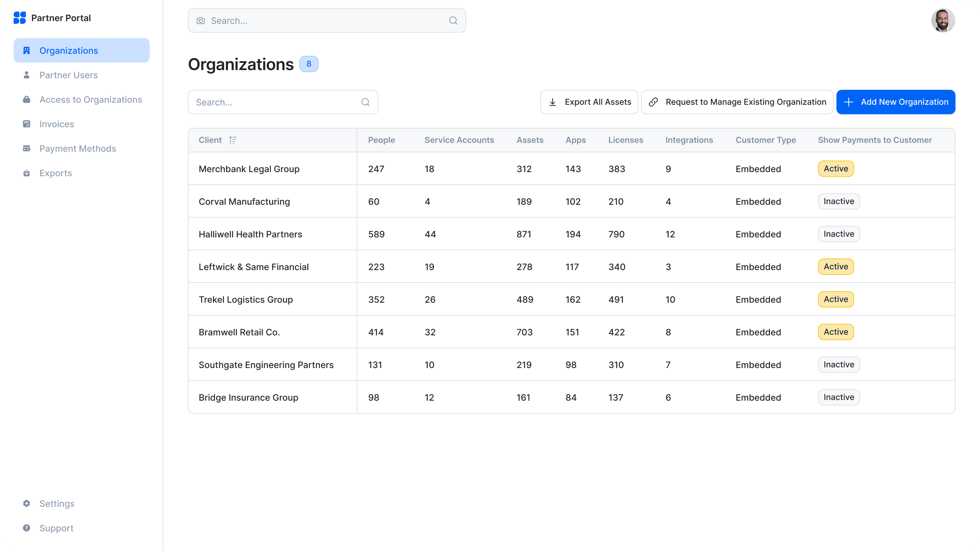Sort by the Apps column header
980x551 pixels.
[x=576, y=140]
